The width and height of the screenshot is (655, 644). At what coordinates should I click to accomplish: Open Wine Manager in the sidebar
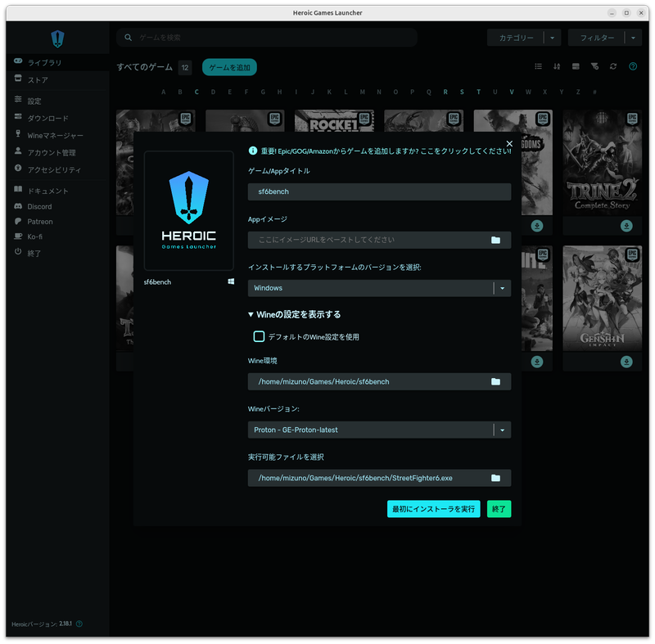click(57, 135)
